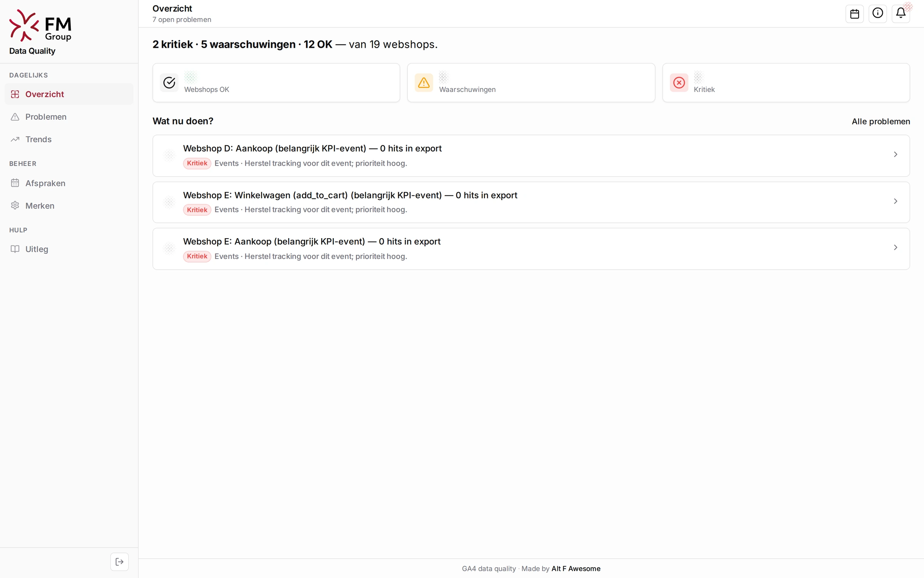The height and width of the screenshot is (578, 924).
Task: Click Kritiek badge on Webshop E Aankoop row
Action: coord(197,256)
